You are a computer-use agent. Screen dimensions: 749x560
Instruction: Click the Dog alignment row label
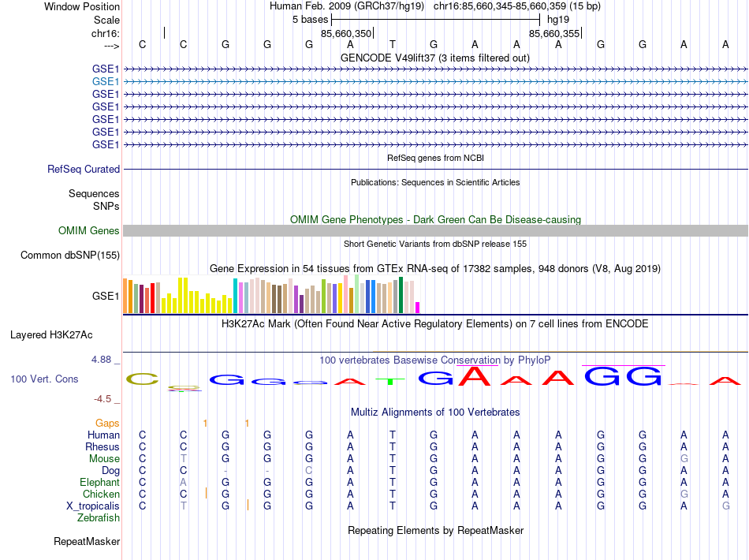point(110,471)
